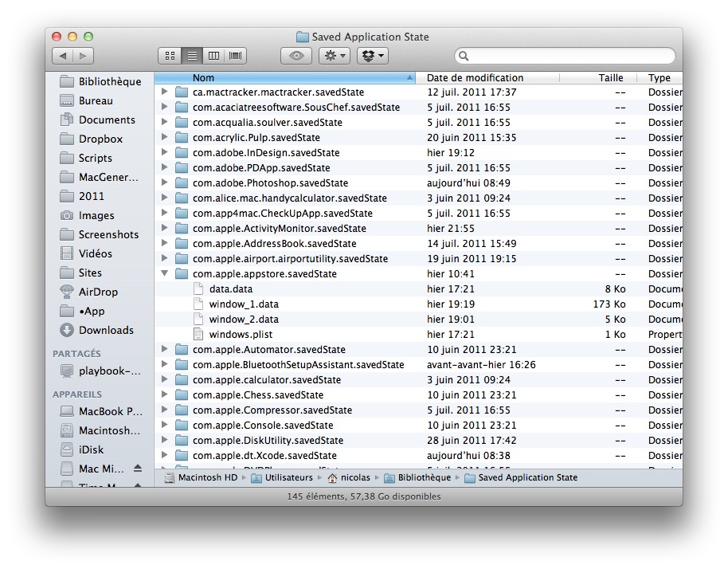
Task: Sort by the Taille column header
Action: point(598,77)
